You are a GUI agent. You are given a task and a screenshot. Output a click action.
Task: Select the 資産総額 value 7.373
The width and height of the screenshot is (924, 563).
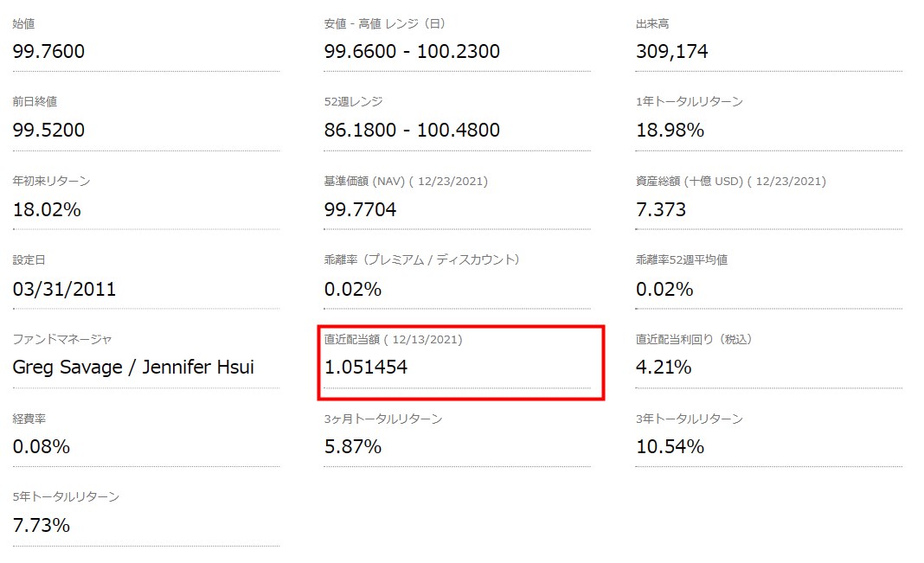click(x=661, y=209)
